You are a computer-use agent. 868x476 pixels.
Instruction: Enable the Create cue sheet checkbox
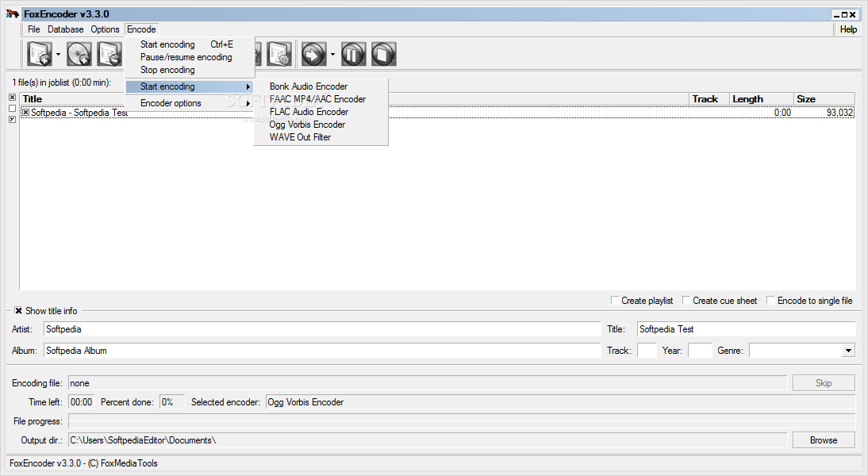(x=686, y=300)
